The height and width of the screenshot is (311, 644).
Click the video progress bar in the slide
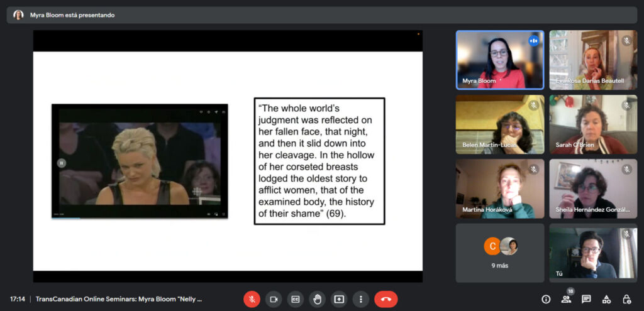pyautogui.click(x=139, y=217)
